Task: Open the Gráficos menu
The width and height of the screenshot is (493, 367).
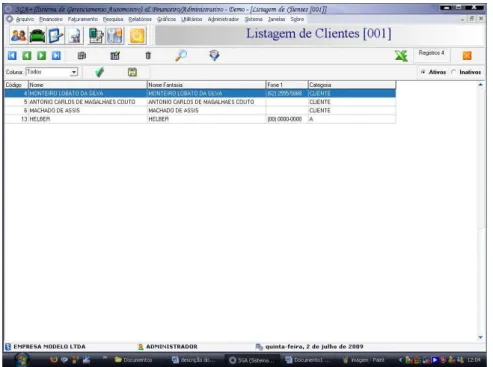Action: pos(166,19)
